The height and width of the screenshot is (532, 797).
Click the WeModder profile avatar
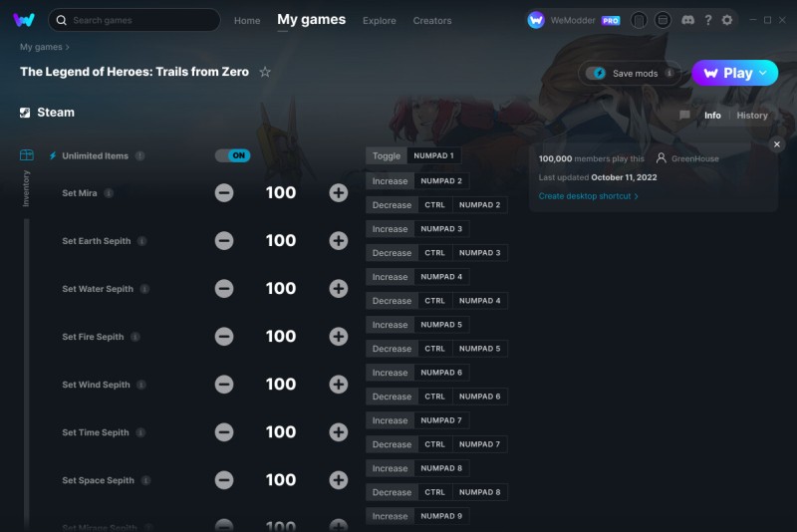point(536,20)
